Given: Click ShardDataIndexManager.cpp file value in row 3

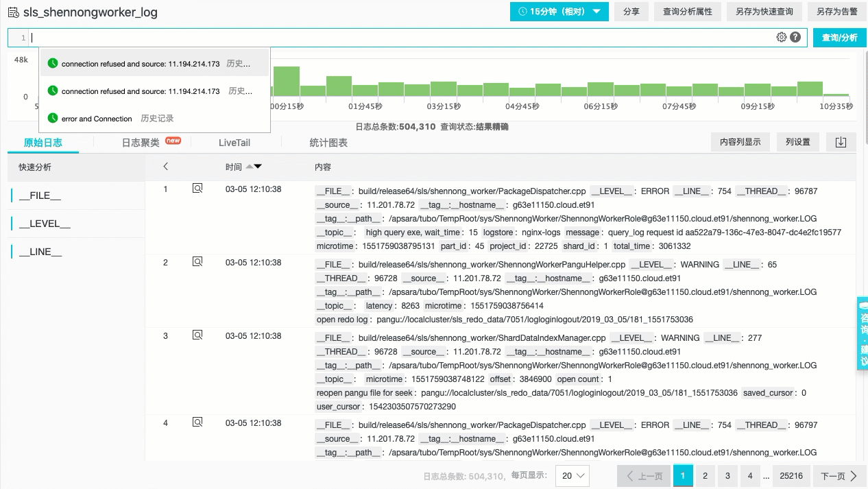Looking at the screenshot, I should [482, 338].
